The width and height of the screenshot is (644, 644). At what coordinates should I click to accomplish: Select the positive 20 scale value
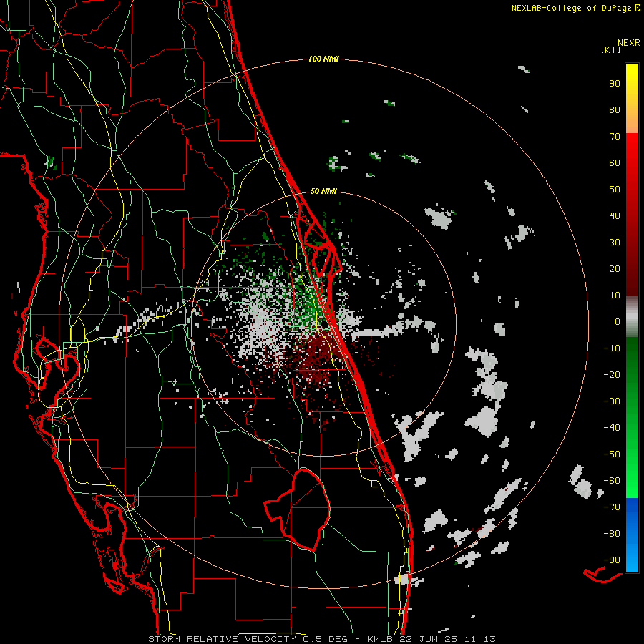[615, 269]
